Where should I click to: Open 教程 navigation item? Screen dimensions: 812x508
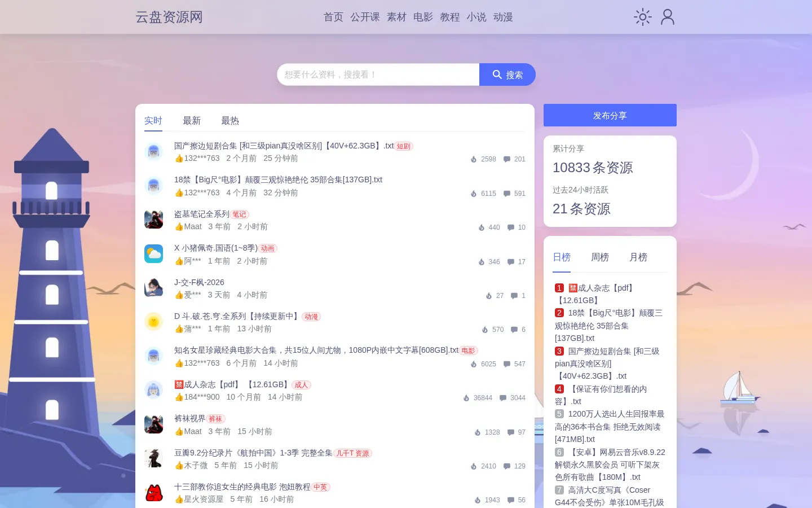pos(450,17)
